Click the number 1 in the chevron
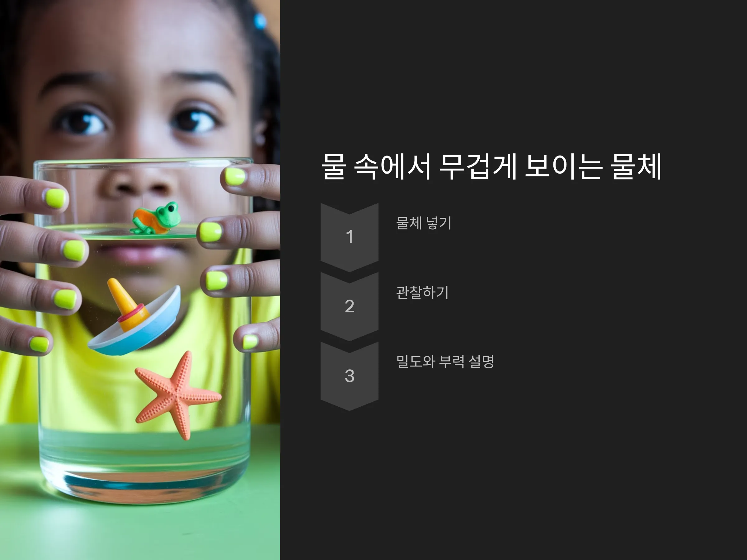The image size is (747, 560). [x=349, y=237]
